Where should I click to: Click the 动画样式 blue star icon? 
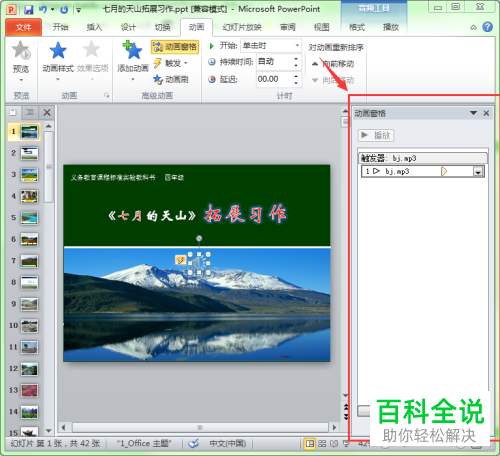pos(58,50)
